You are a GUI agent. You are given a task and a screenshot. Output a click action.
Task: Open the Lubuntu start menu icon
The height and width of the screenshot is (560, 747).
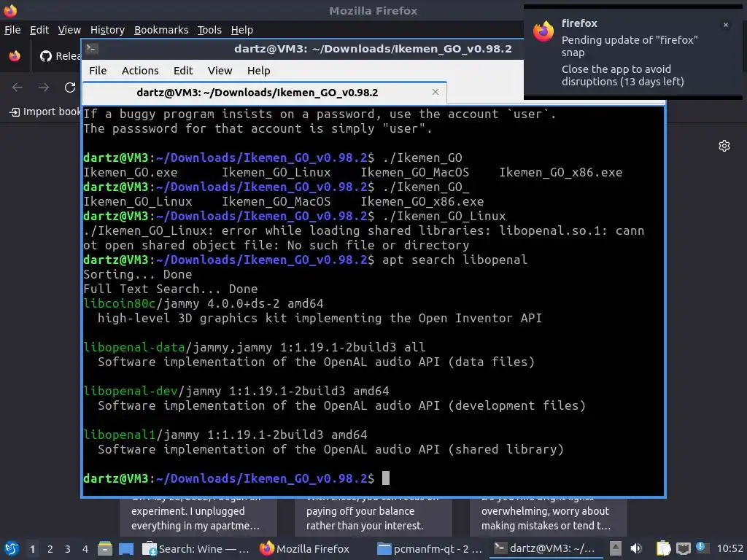[12, 548]
